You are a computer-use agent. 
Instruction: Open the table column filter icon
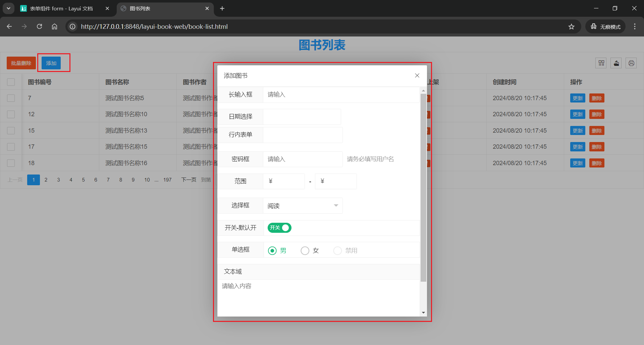click(601, 63)
